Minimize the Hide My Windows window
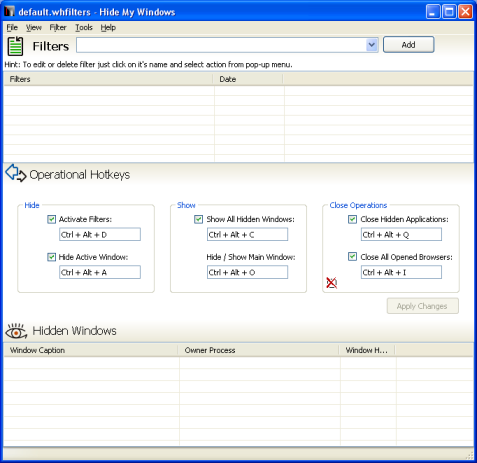Image resolution: width=477 pixels, height=463 pixels. tap(433, 12)
